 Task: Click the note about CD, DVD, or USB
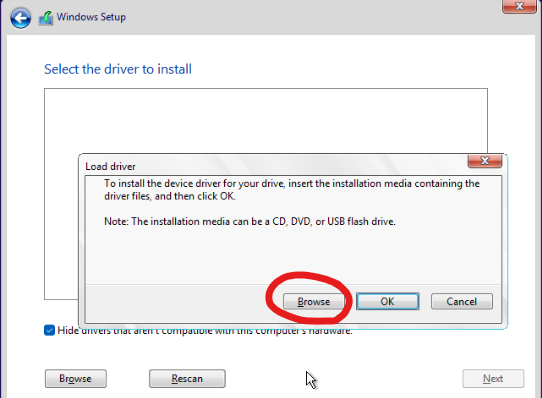click(250, 221)
